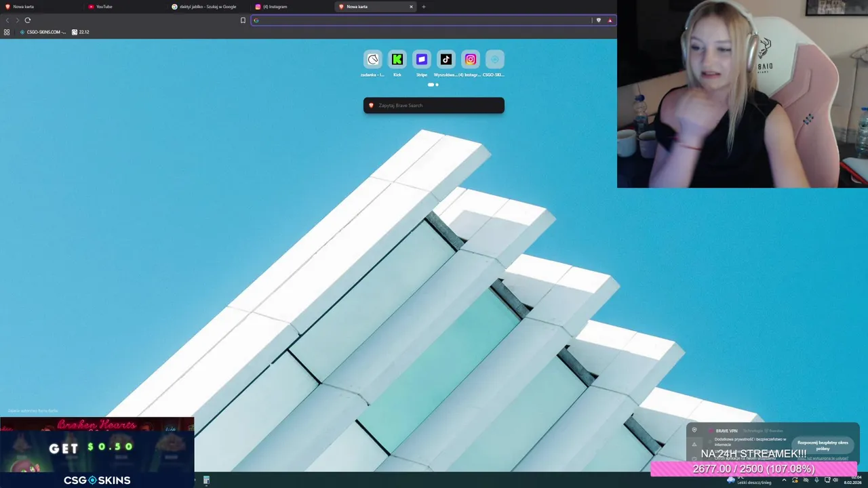Open the weather widget on the taskbar

pyautogui.click(x=750, y=480)
